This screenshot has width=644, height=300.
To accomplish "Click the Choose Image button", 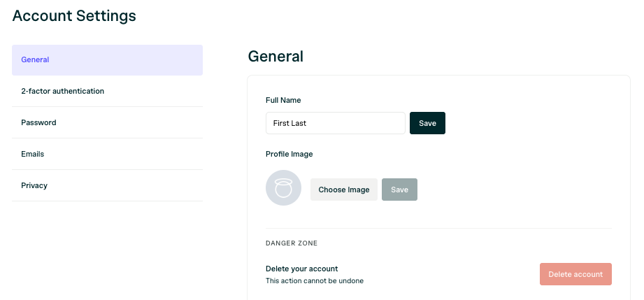I will pos(344,190).
